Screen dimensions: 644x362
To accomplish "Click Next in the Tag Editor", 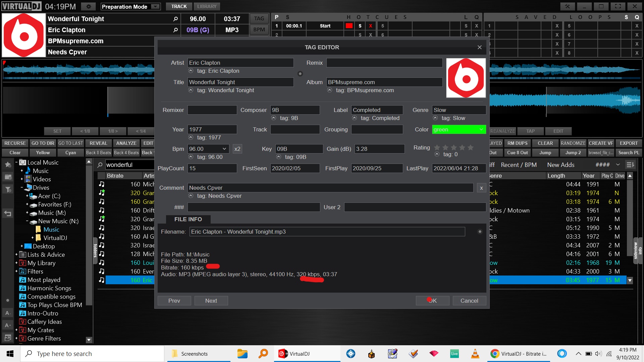I will point(211,301).
